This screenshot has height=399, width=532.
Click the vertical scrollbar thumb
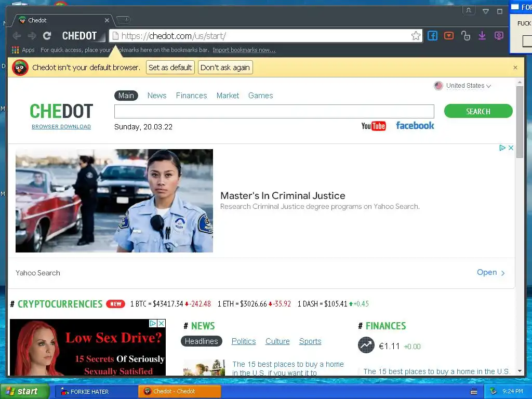[x=520, y=122]
